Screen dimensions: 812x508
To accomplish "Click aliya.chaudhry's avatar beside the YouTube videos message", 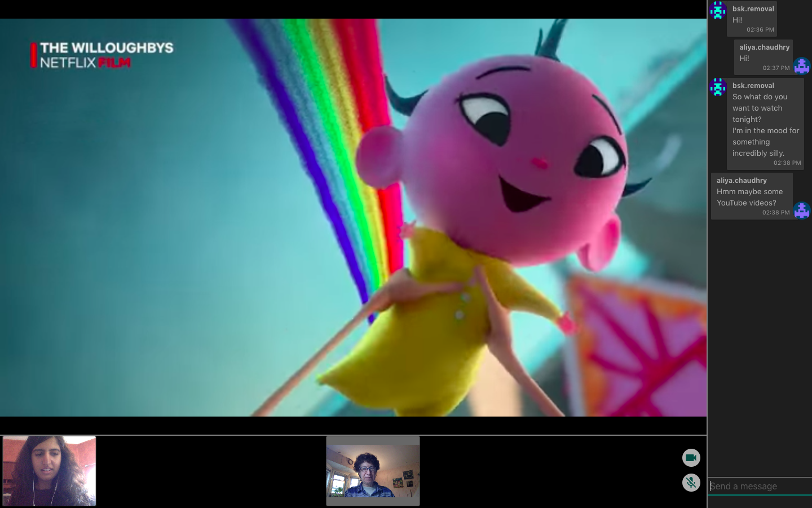I will coord(802,211).
